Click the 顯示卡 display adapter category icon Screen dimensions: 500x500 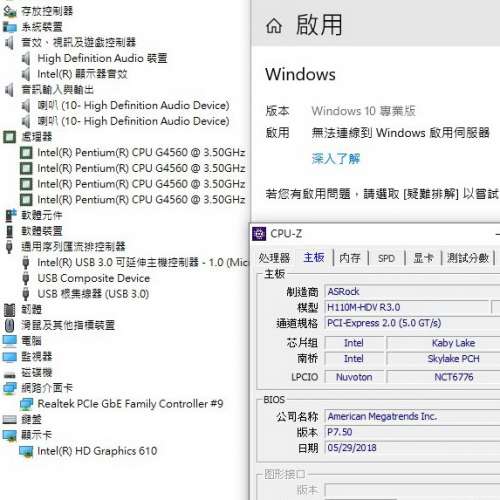click(9, 435)
